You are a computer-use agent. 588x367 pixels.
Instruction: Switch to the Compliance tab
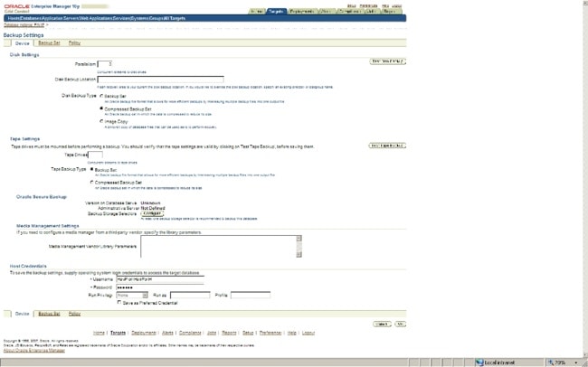pyautogui.click(x=349, y=11)
